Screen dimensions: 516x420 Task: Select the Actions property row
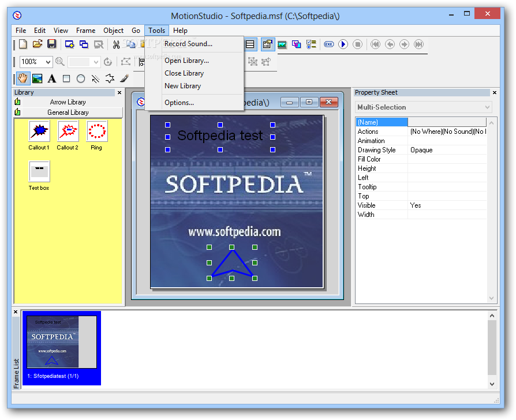421,132
